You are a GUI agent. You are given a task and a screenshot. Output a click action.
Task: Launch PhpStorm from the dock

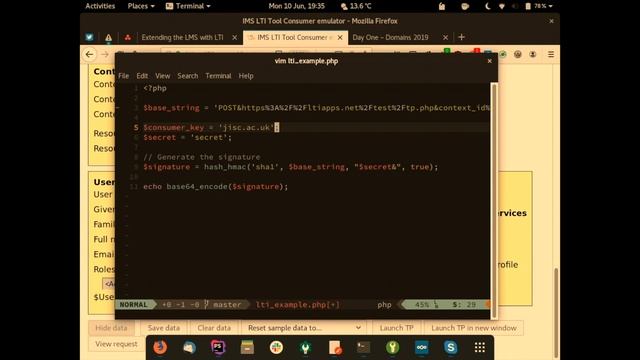point(218,347)
